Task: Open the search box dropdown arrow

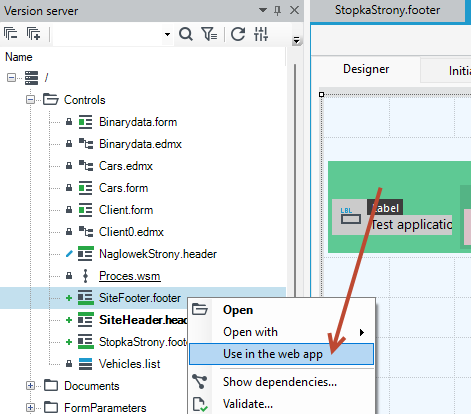Action: [167, 34]
